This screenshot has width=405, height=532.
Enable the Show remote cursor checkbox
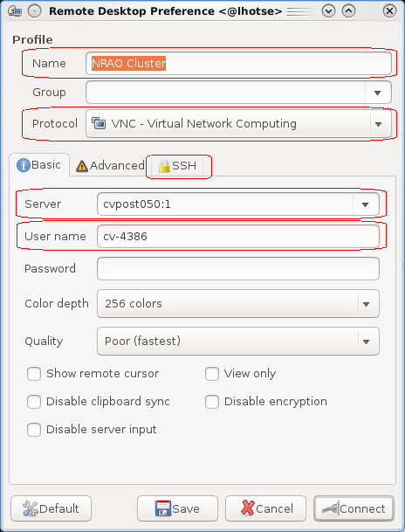[x=34, y=374]
